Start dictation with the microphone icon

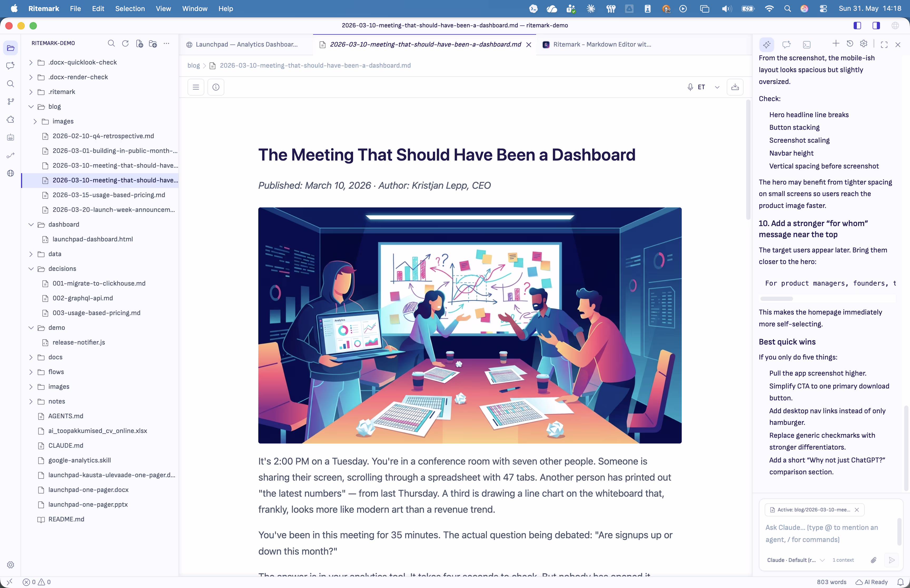[x=690, y=87]
